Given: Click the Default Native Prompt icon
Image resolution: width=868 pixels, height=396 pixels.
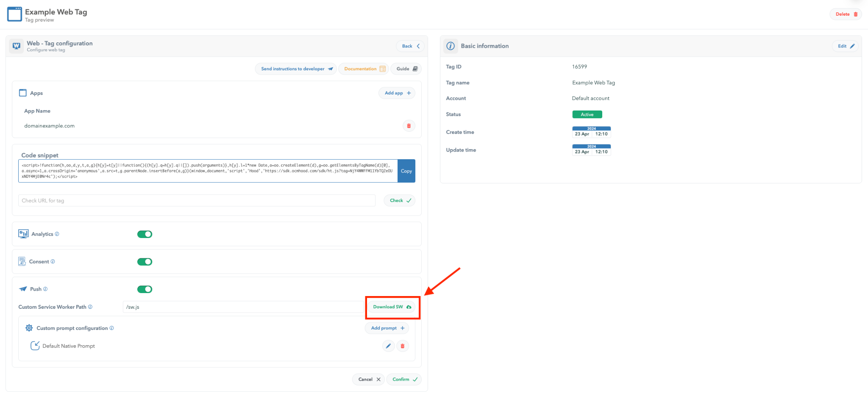Looking at the screenshot, I should (35, 346).
